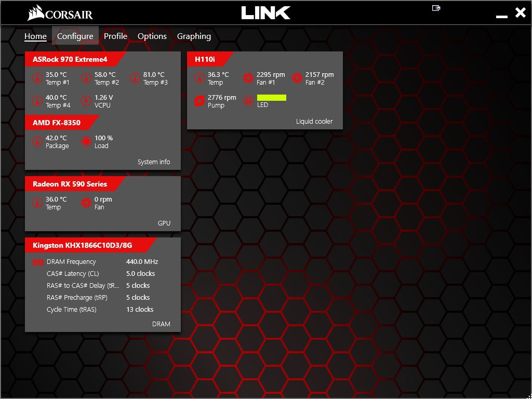Click the DRAM panel label
The height and width of the screenshot is (399, 532).
[161, 324]
